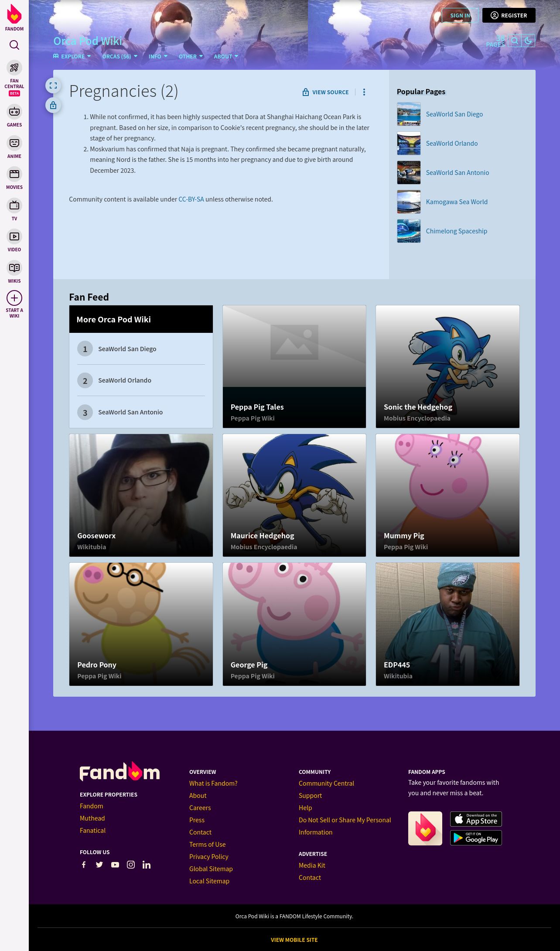Click the Sign In button
Screen dimensions: 560x951
tap(460, 15)
